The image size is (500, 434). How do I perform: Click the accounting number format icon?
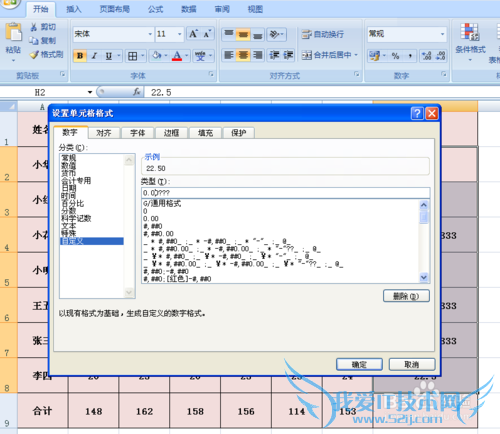point(375,56)
